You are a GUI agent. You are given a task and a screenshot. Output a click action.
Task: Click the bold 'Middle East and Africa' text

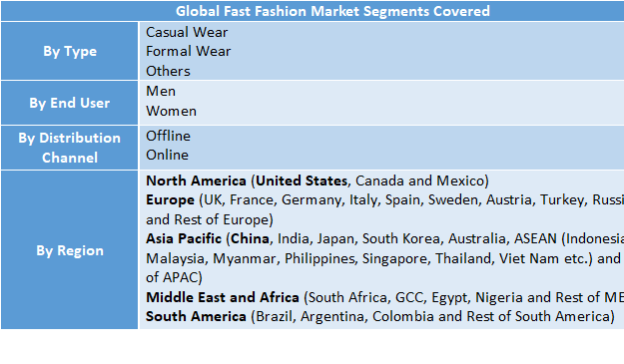[222, 297]
